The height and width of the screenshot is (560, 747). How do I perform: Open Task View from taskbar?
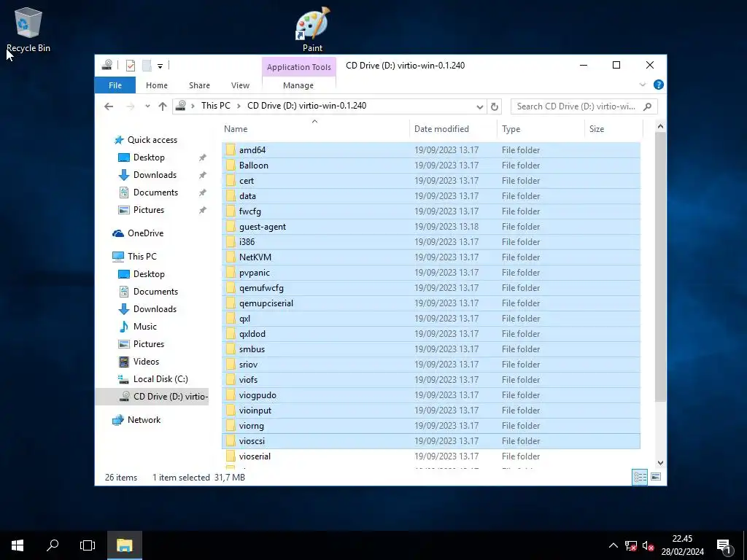tap(88, 545)
